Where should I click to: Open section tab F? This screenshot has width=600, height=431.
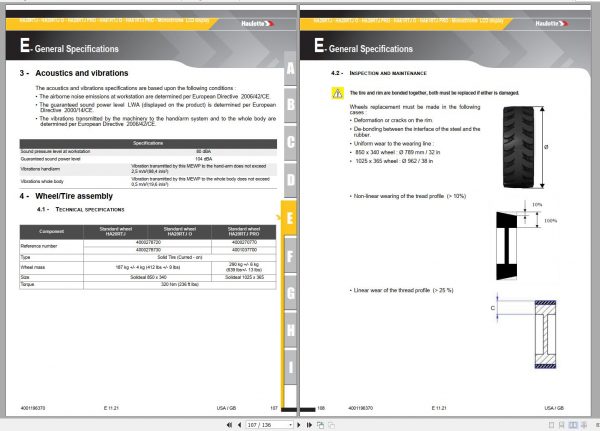pyautogui.click(x=290, y=255)
